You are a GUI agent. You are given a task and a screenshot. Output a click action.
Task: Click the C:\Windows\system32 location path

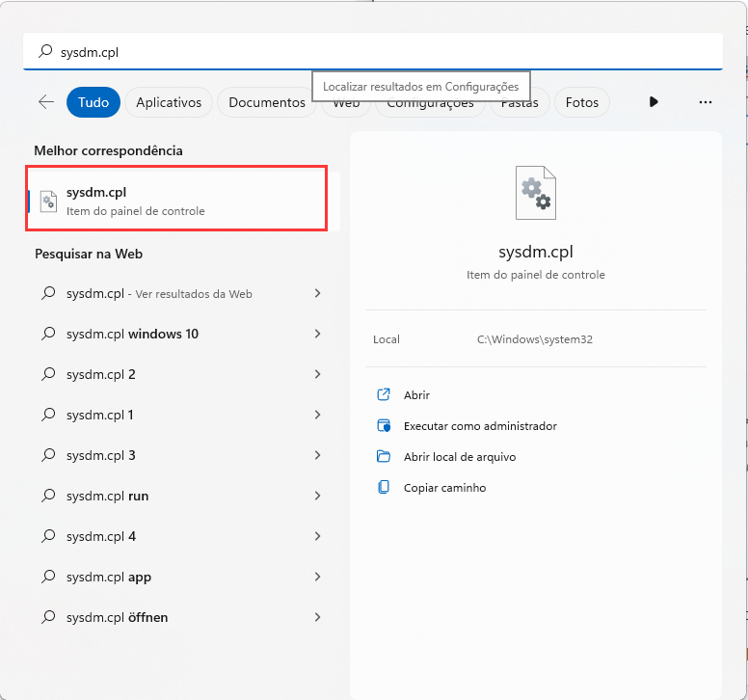coord(535,339)
